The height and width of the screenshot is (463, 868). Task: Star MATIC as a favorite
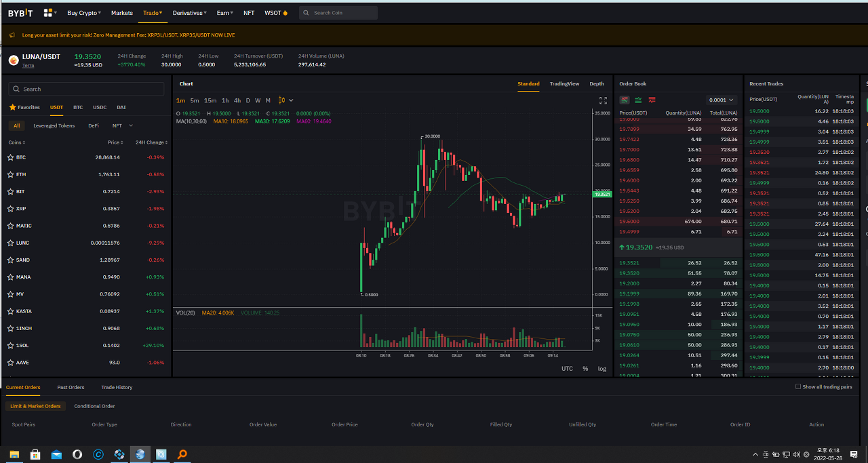pyautogui.click(x=10, y=226)
